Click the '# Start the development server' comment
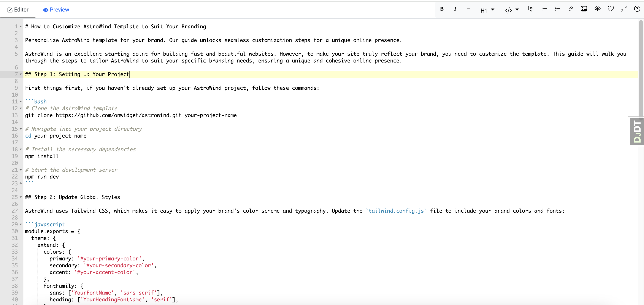644x305 pixels. click(x=71, y=170)
